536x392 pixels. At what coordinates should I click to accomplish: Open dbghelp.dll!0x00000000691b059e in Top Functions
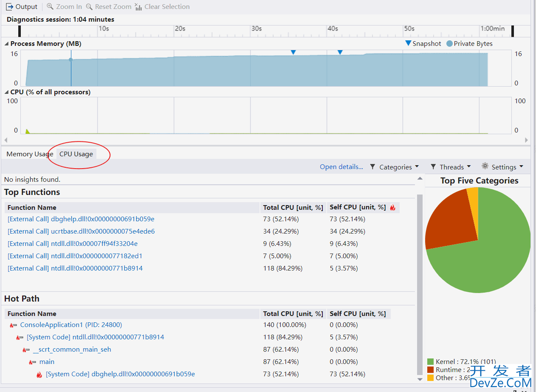(x=81, y=219)
